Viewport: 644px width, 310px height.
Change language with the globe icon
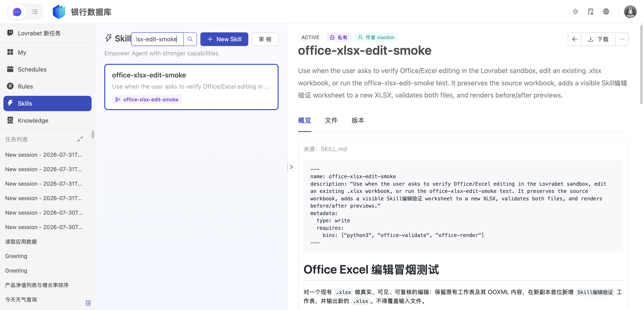606,11
